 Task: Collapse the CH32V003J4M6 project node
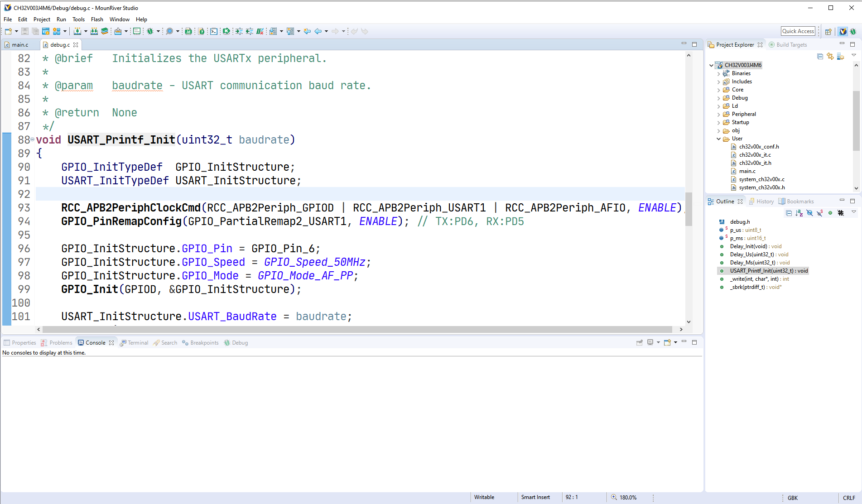point(711,65)
